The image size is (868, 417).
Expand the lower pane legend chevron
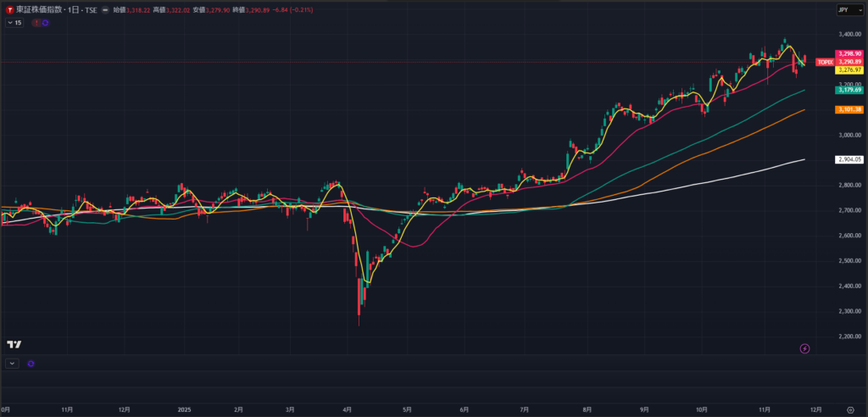pos(12,363)
